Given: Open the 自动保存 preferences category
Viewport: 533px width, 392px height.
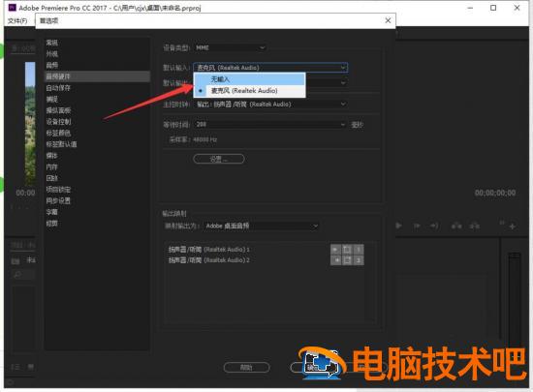Looking at the screenshot, I should (58, 88).
